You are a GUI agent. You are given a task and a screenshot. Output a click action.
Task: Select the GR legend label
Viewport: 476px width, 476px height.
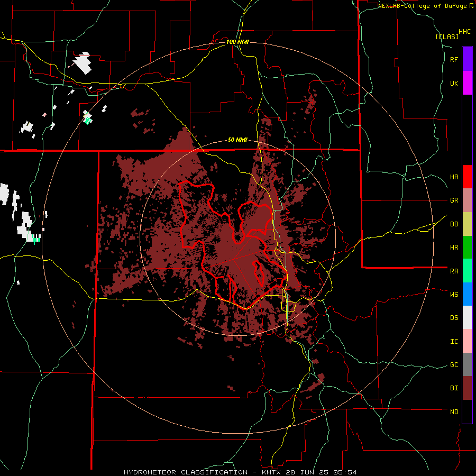click(x=454, y=200)
